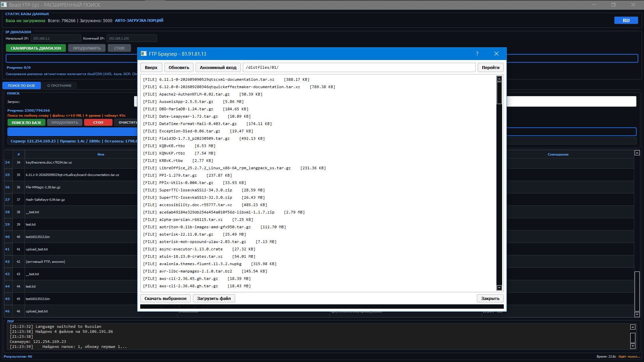Click Анонимный вход button
This screenshot has height=362, width=644.
(218, 67)
